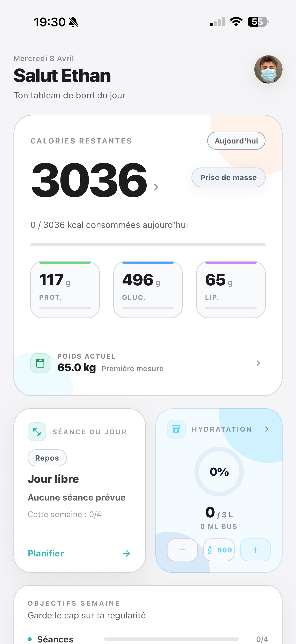This screenshot has width=296, height=644.
Task: Select the Gluc. carbs macro card
Action: tap(148, 289)
